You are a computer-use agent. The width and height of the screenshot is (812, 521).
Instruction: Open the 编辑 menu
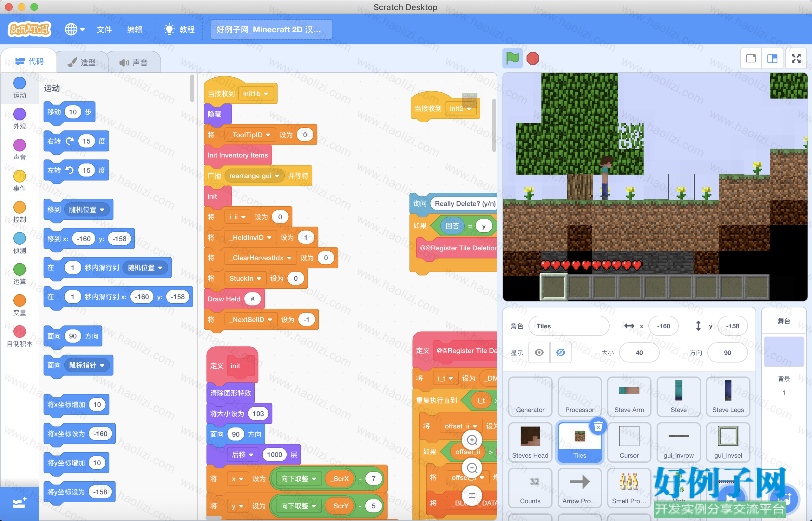pos(135,29)
